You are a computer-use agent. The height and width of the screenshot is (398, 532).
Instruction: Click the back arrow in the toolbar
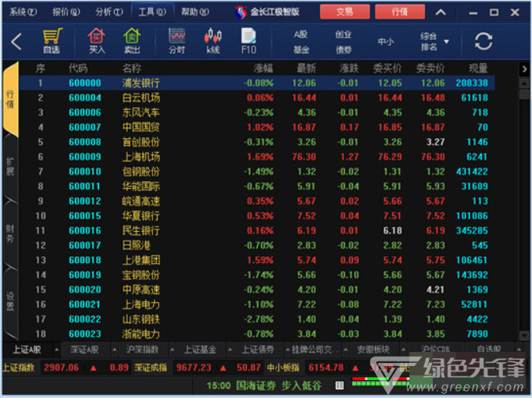[x=16, y=41]
